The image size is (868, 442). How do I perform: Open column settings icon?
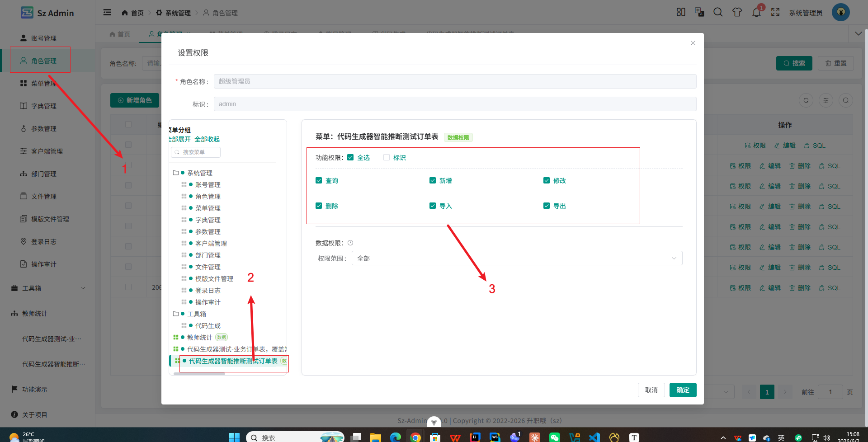826,100
